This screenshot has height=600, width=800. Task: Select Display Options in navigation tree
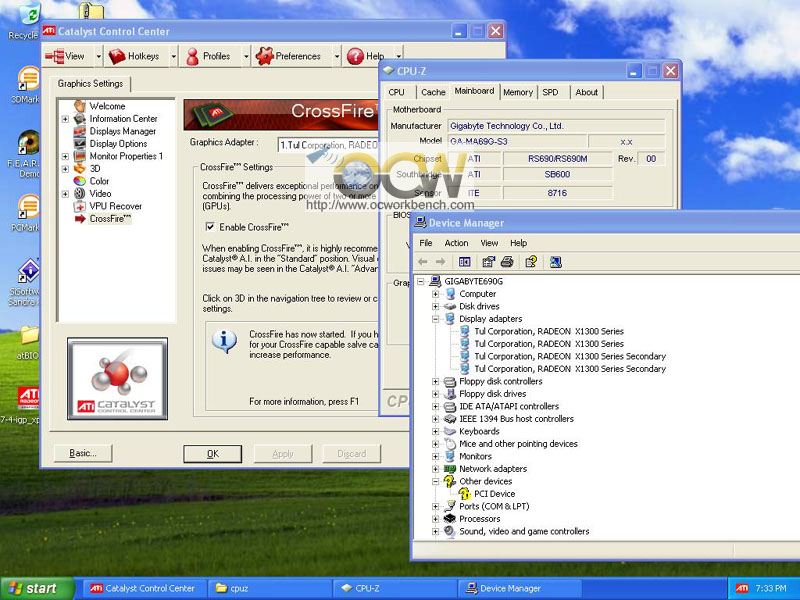[118, 144]
